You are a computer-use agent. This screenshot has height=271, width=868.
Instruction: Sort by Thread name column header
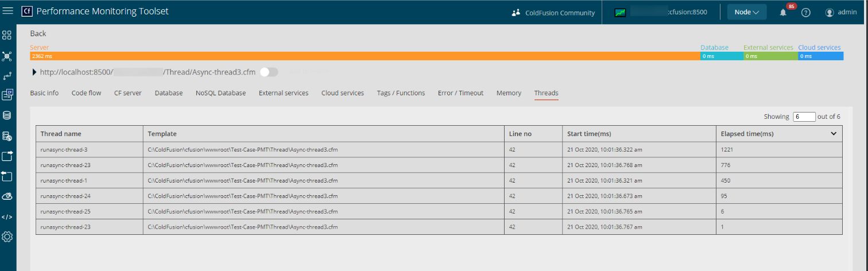point(61,134)
